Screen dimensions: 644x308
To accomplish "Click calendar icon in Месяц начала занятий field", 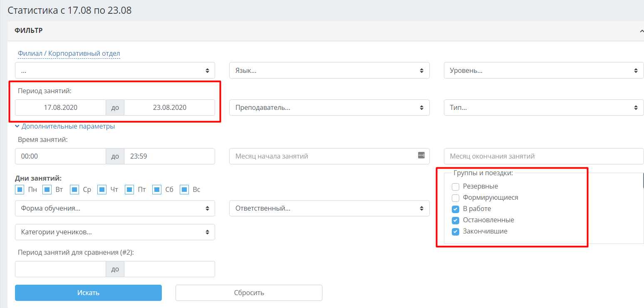I will tap(421, 155).
